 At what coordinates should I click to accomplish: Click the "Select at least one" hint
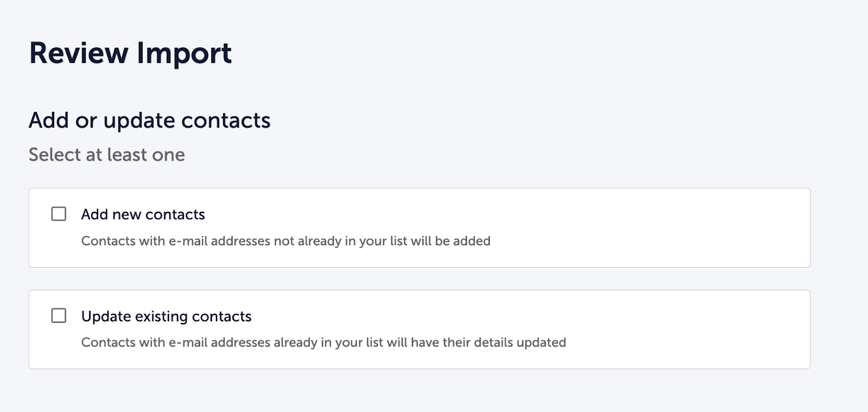point(107,155)
